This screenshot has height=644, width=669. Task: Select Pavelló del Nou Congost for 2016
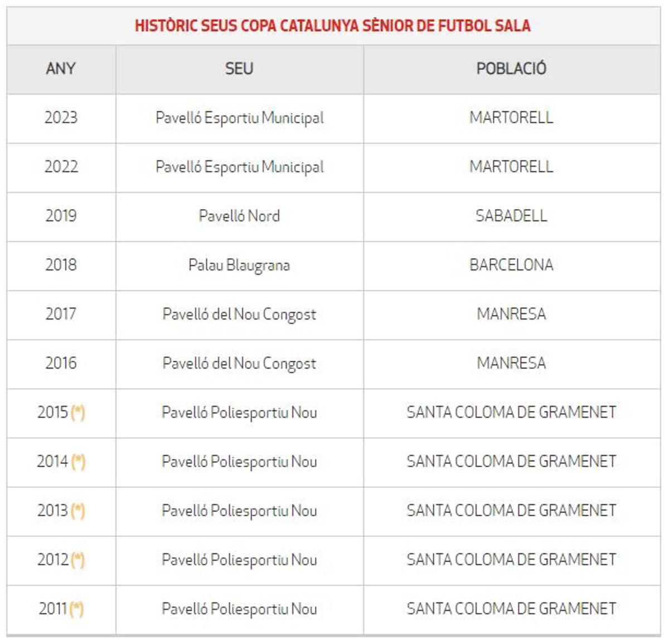click(239, 364)
